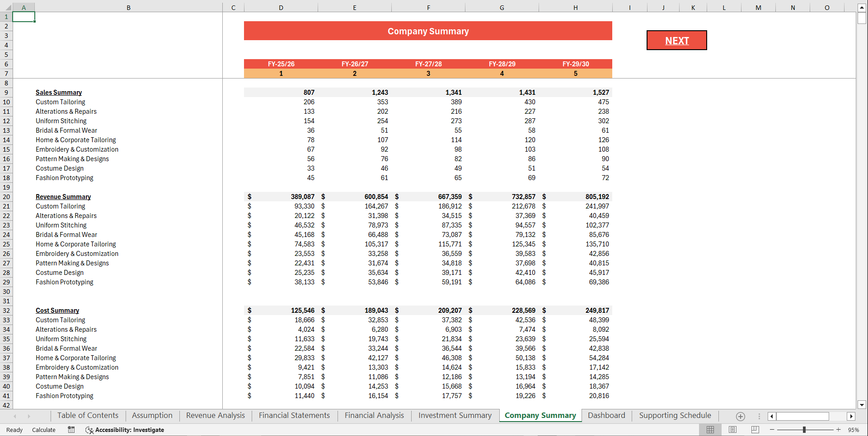Open Page Break Preview view
868x436 pixels.
click(x=755, y=430)
